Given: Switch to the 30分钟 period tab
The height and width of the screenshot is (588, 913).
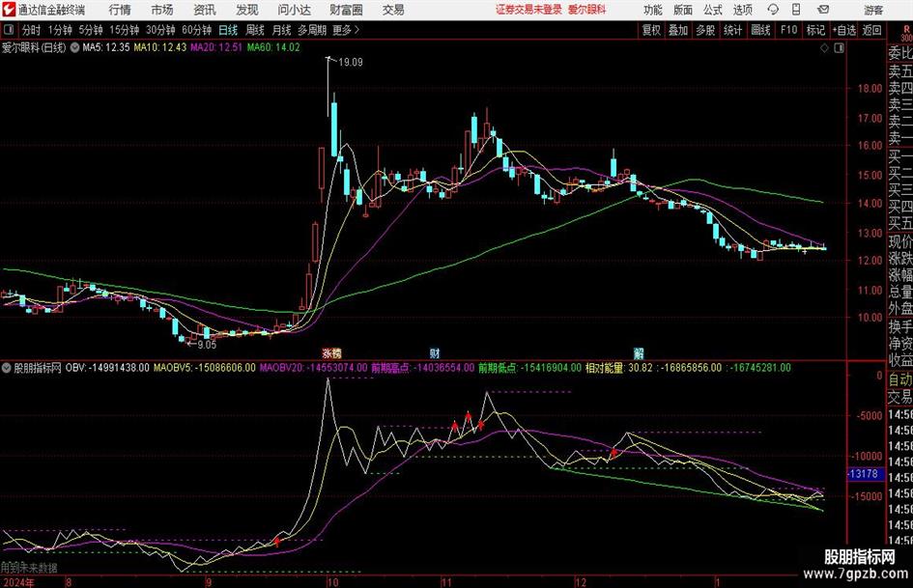Looking at the screenshot, I should tap(160, 30).
